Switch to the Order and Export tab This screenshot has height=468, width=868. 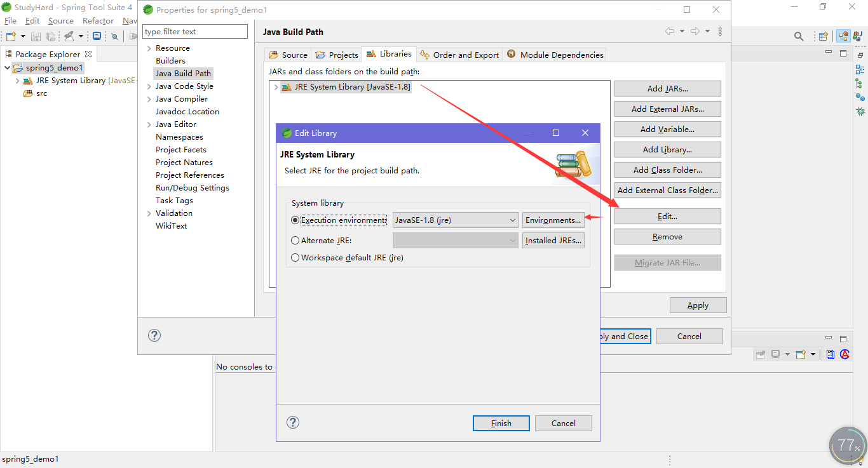(459, 55)
